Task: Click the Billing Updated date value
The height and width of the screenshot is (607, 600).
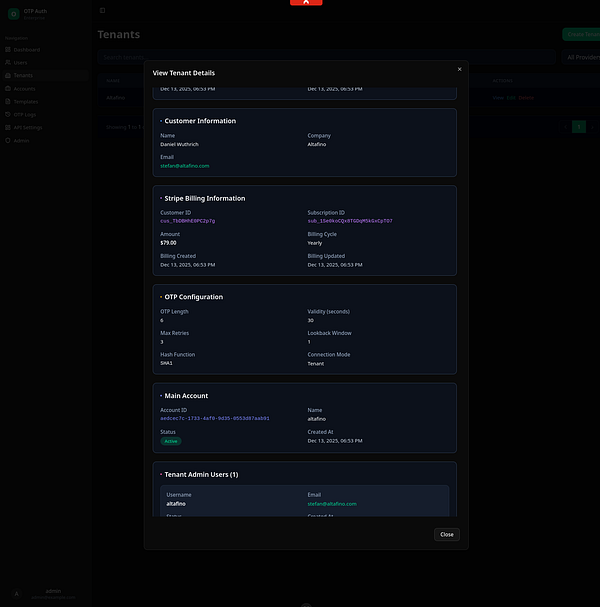Action: pyautogui.click(x=335, y=265)
